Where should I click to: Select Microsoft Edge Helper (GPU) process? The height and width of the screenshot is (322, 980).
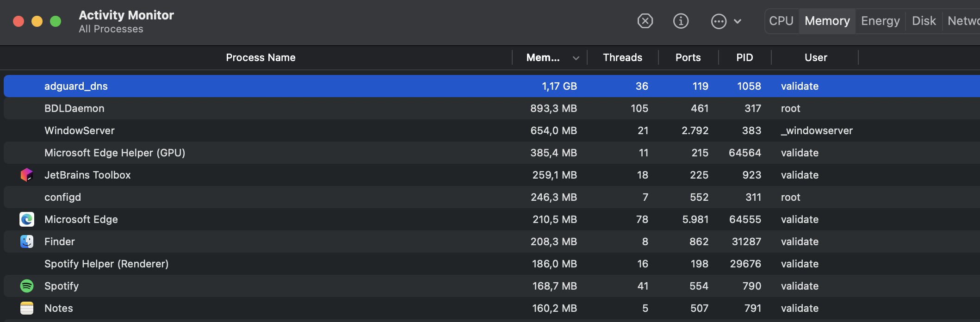tap(115, 153)
